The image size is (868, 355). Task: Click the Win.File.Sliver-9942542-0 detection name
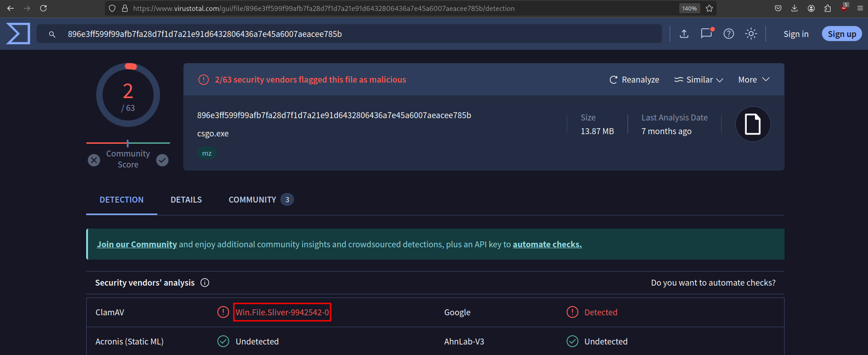282,312
